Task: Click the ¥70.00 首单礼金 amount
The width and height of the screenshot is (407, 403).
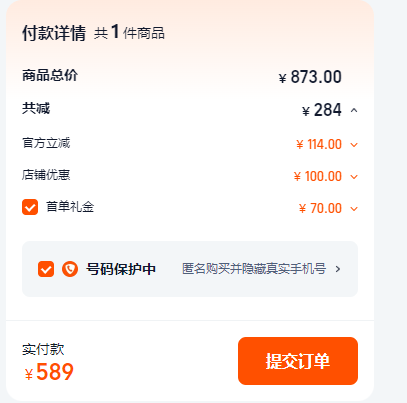Action: click(320, 209)
